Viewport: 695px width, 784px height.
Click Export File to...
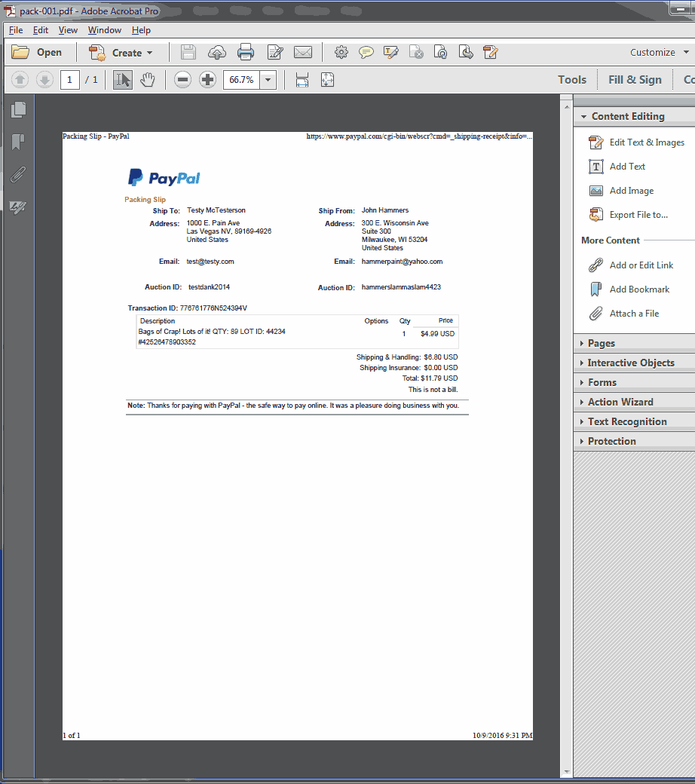[629, 215]
